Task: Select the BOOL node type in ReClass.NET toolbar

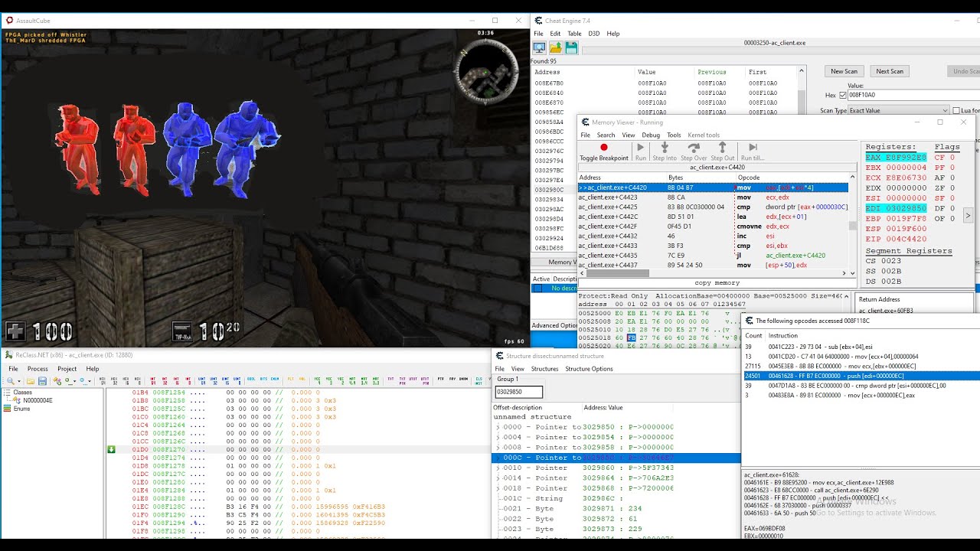Action: tap(251, 379)
